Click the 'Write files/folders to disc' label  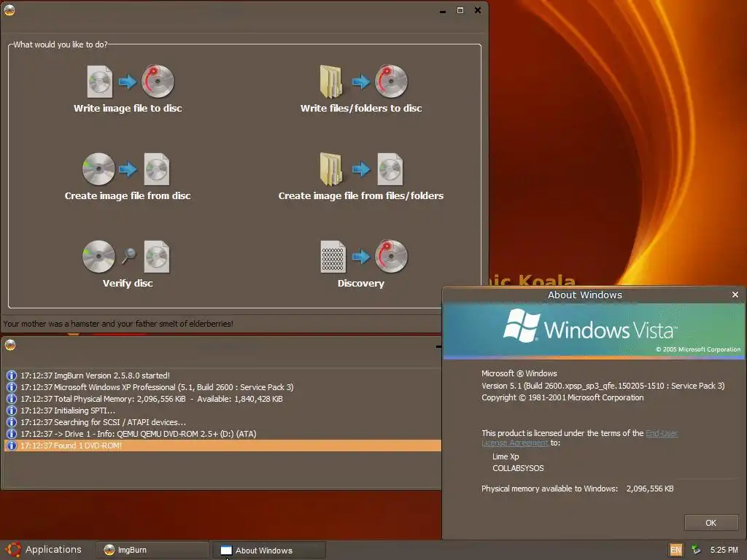pyautogui.click(x=361, y=108)
